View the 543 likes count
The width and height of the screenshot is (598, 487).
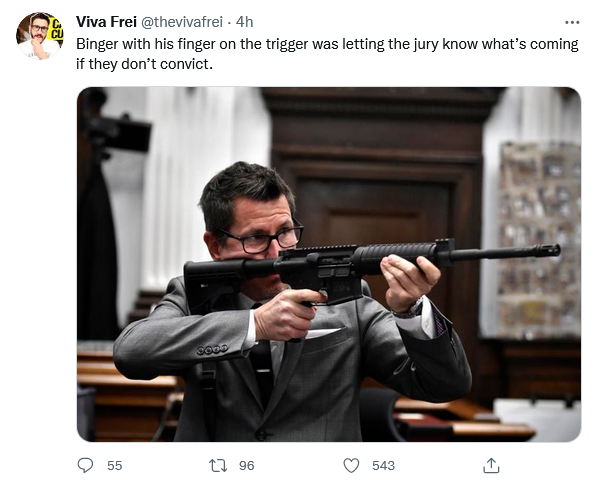[x=383, y=466]
